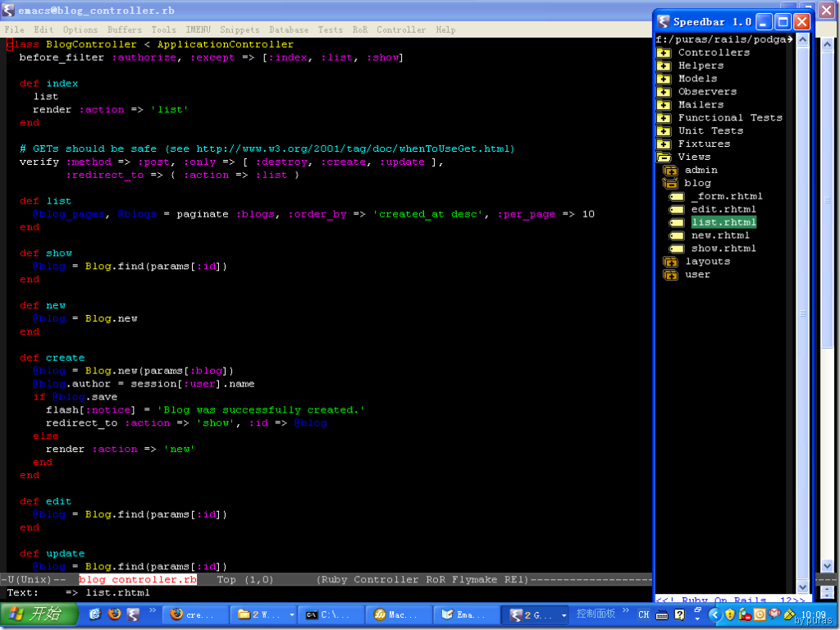Click the Speedbar Ruby On Rails mode line
This screenshot has width=840, height=630.
731,600
